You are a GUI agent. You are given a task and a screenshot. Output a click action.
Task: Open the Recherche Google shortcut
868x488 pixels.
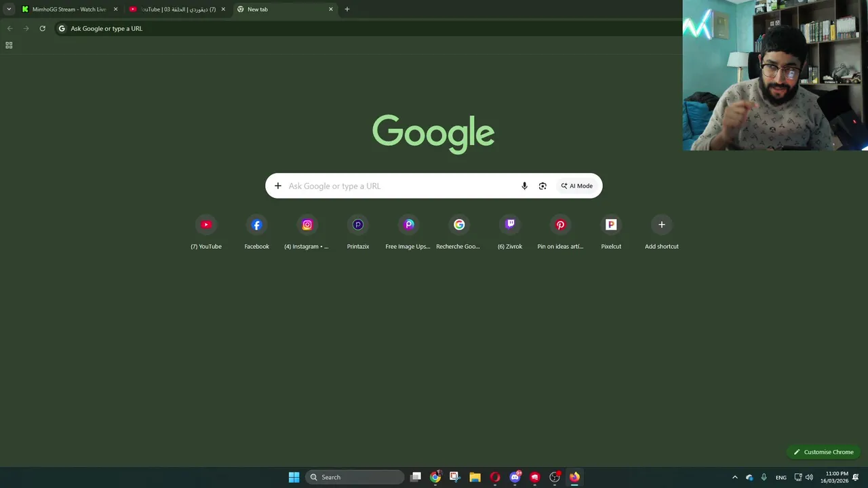pos(459,232)
